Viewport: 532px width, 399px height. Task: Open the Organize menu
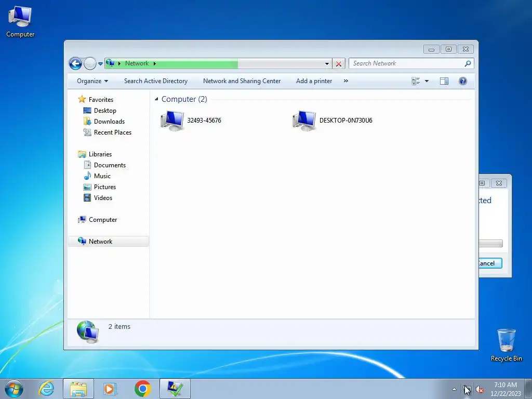click(92, 81)
